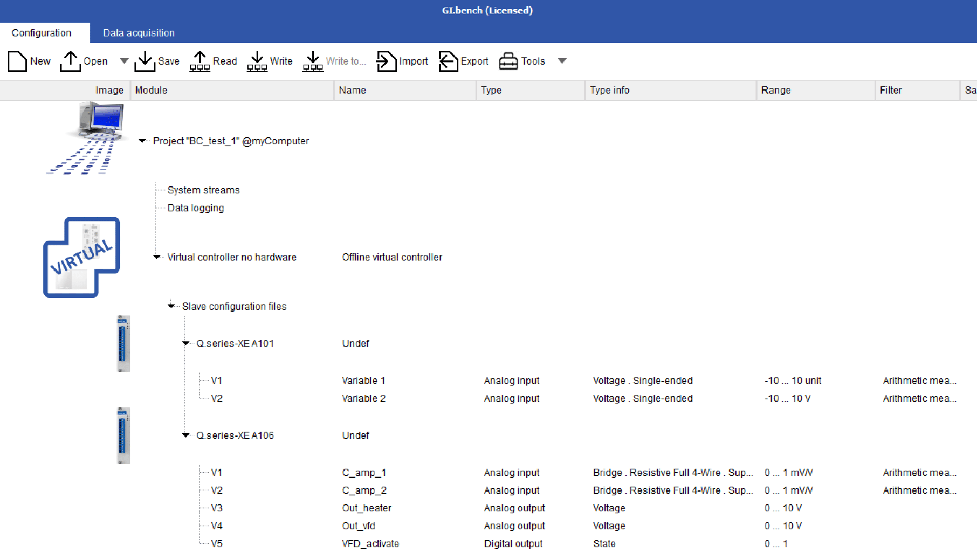Open the Tools toolbox icon
The image size is (977, 560).
pyautogui.click(x=508, y=61)
